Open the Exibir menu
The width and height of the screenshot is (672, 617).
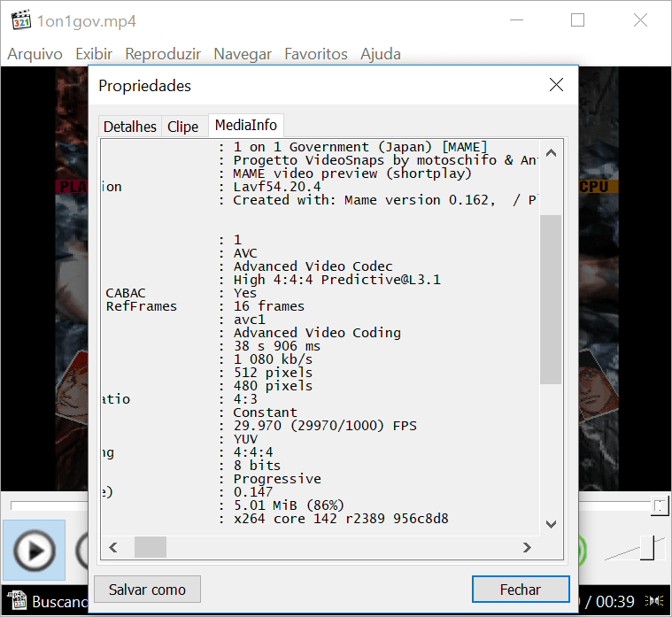(x=94, y=54)
